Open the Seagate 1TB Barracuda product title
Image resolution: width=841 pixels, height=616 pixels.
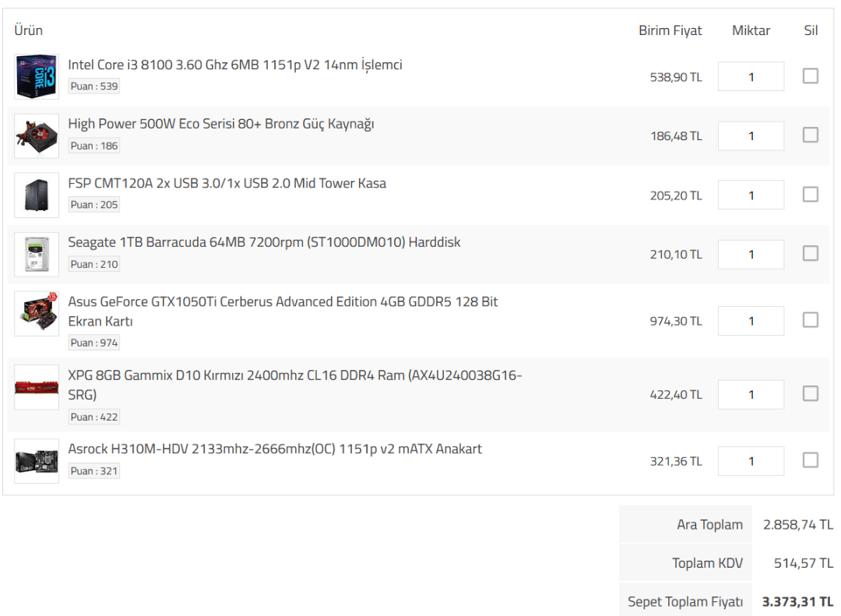click(x=264, y=243)
